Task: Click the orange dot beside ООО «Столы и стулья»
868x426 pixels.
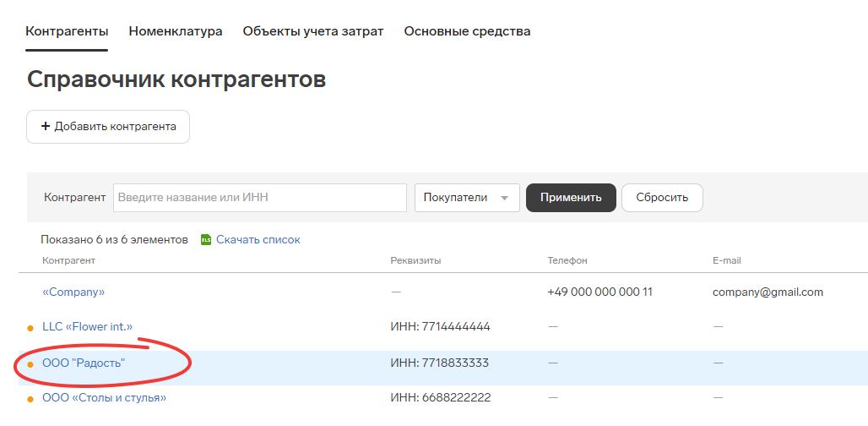Action: pos(30,400)
